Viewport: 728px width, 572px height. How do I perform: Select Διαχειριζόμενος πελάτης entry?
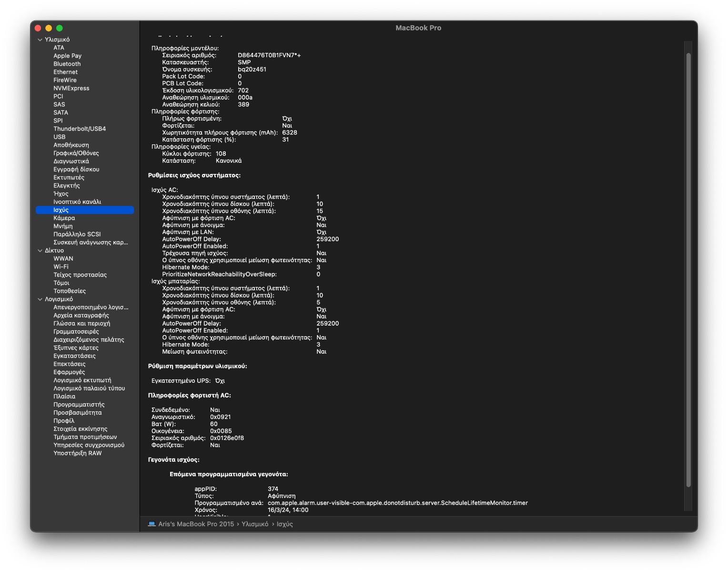[89, 339]
